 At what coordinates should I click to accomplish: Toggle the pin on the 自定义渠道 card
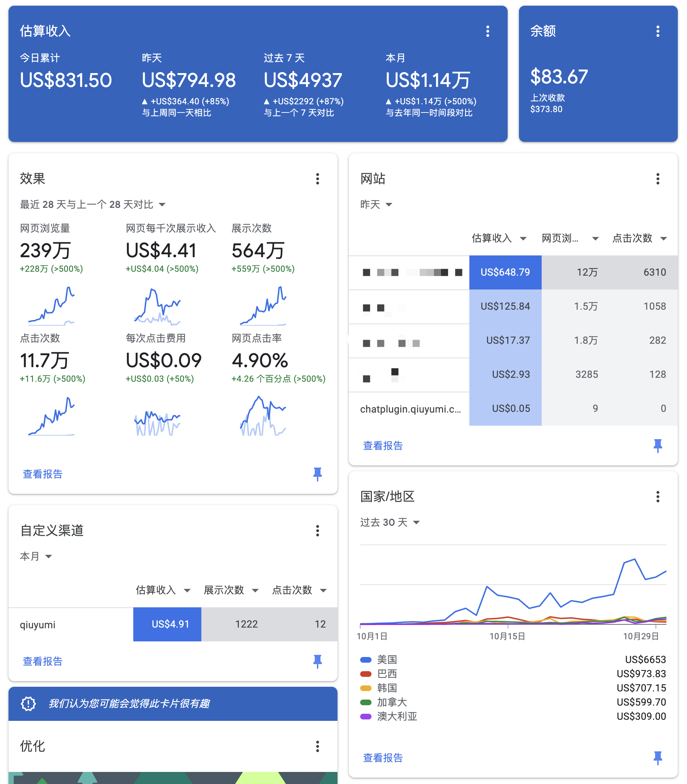click(x=317, y=661)
